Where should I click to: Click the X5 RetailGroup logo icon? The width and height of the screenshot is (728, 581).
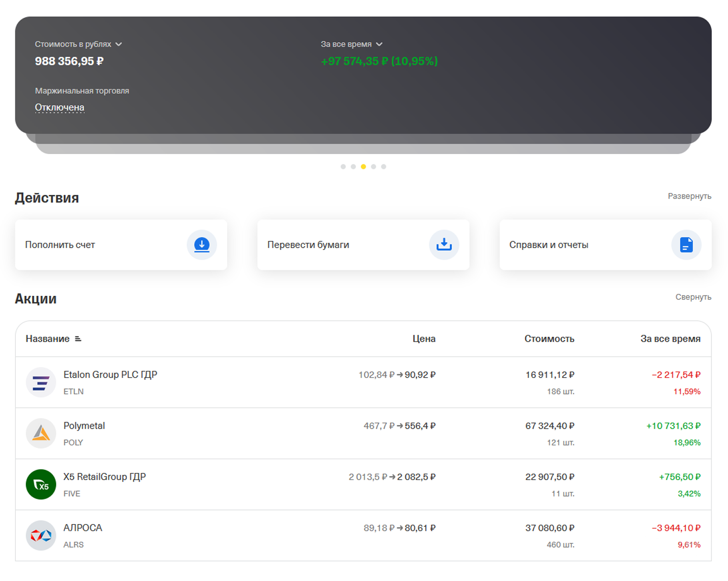point(41,484)
